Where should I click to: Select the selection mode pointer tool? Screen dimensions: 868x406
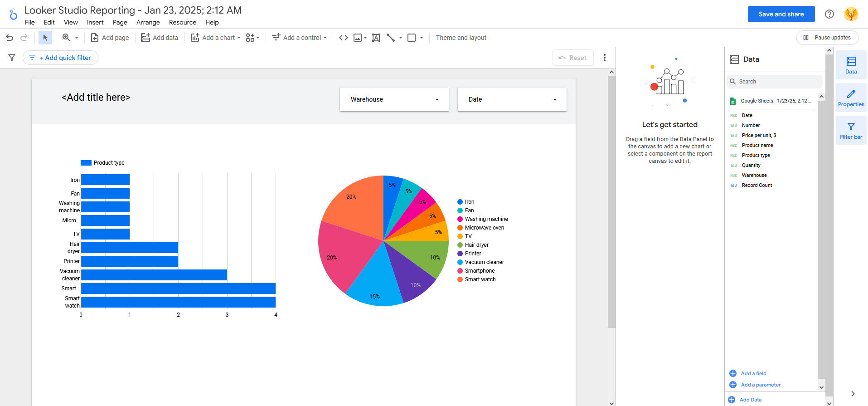click(45, 38)
